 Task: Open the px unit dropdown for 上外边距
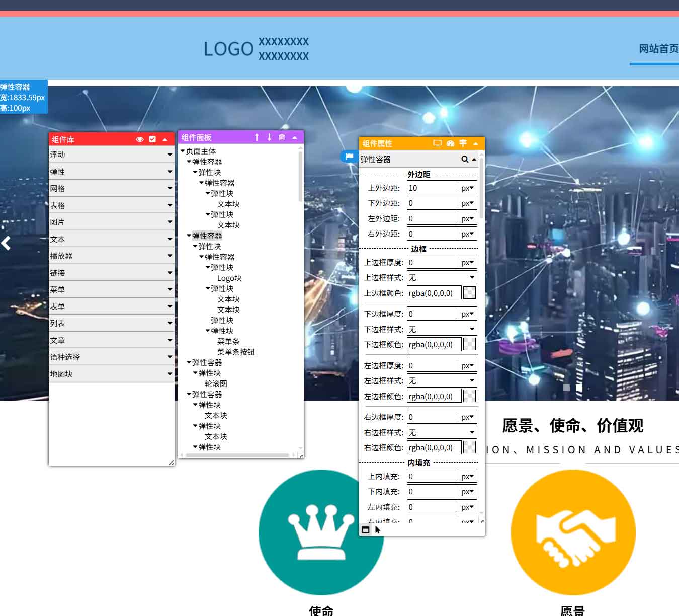pyautogui.click(x=467, y=188)
